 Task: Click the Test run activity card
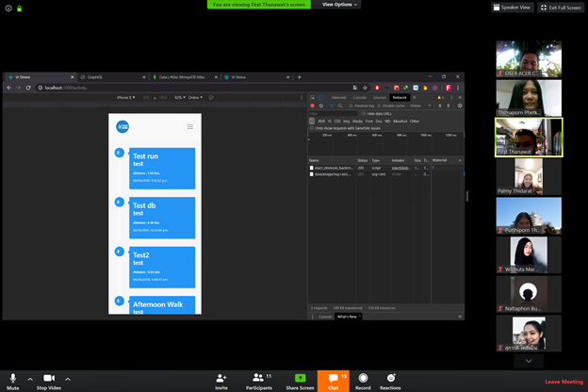pyautogui.click(x=163, y=168)
